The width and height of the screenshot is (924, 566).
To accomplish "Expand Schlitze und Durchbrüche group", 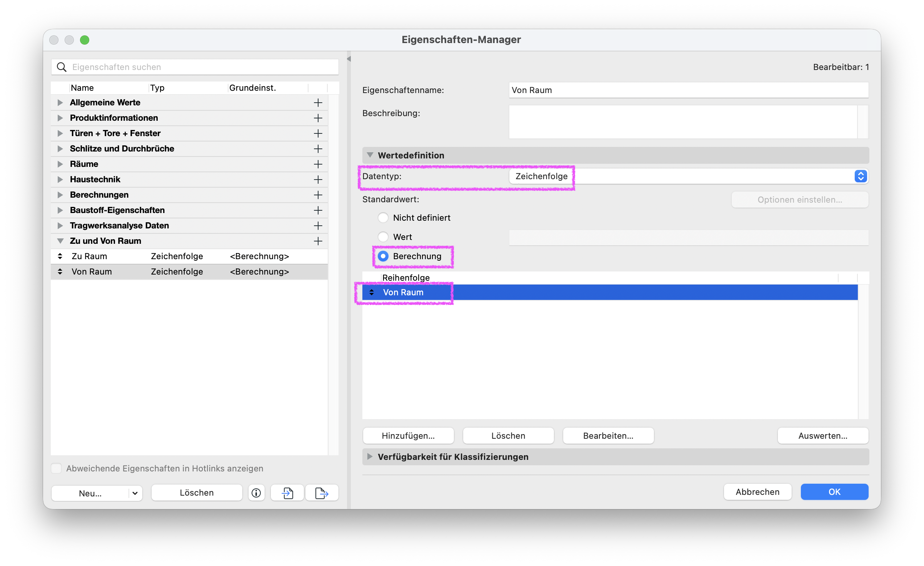I will click(60, 149).
